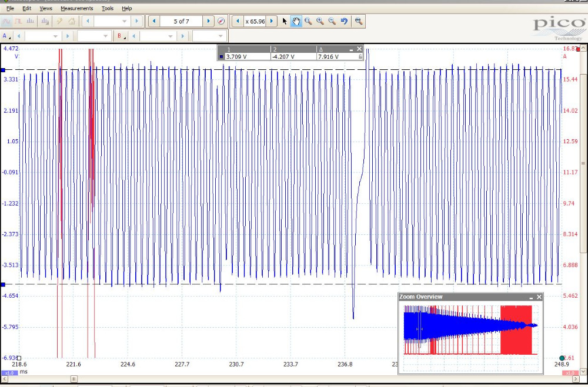Close the Zoom Overview panel
Screen dimensions: 588x387
(x=539, y=297)
